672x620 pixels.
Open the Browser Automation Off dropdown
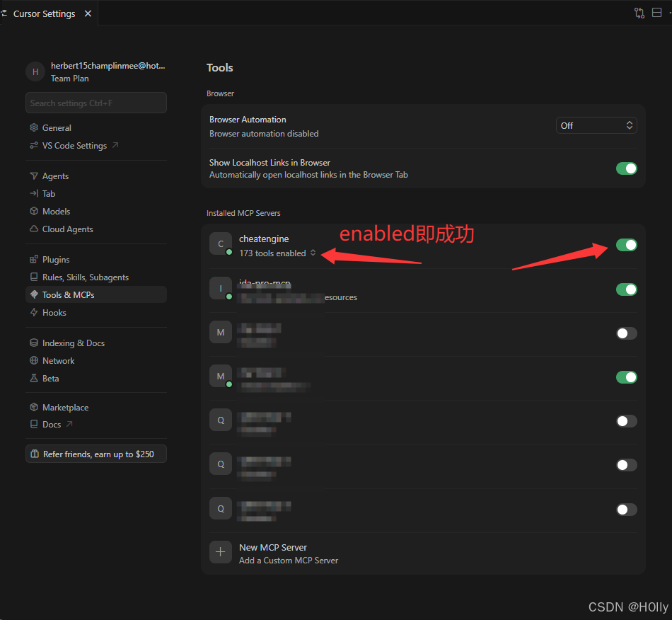click(x=596, y=126)
